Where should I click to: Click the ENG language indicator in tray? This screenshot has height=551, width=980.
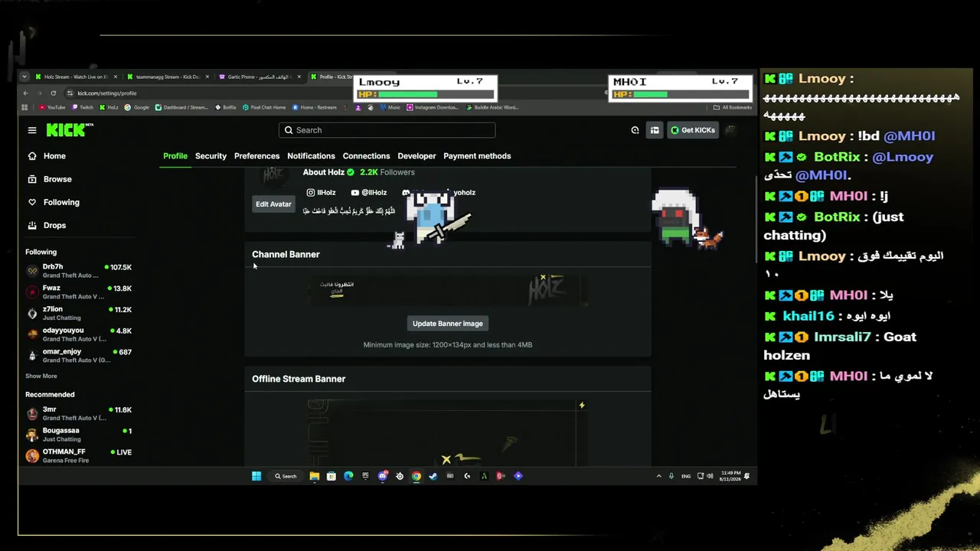pyautogui.click(x=686, y=476)
